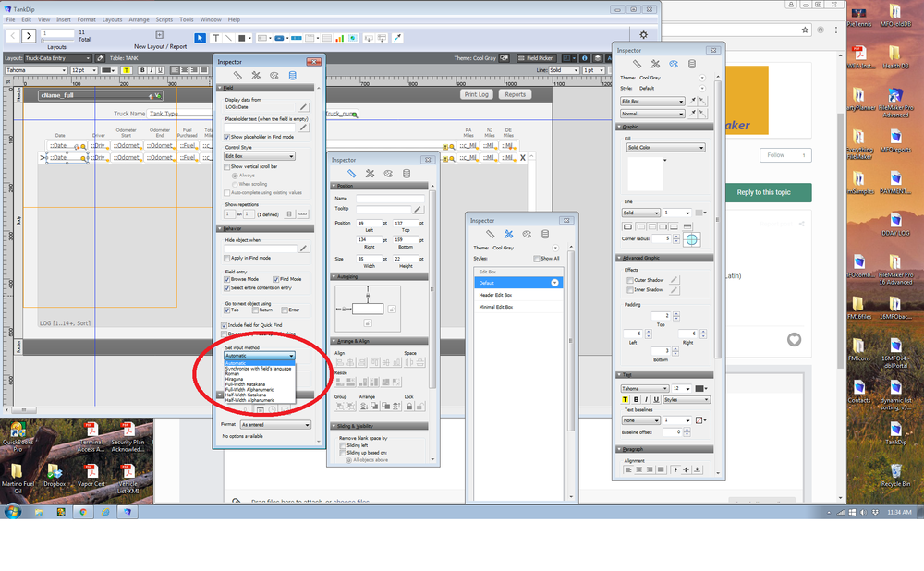Click the New Layout / Report icon
Viewport: 924px width, 571px height.
click(x=159, y=35)
